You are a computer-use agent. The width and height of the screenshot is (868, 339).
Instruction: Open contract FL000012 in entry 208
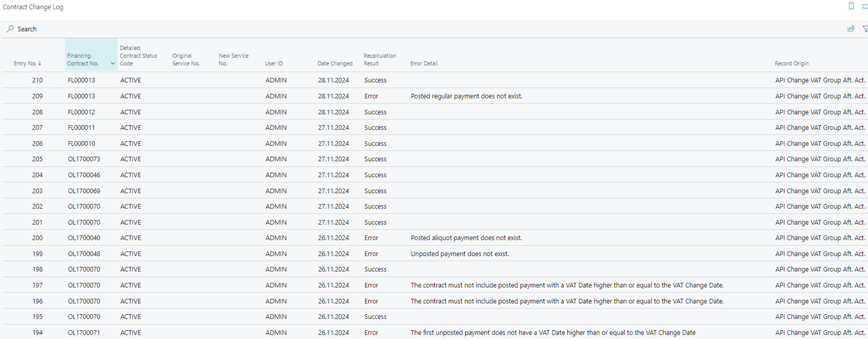point(81,112)
